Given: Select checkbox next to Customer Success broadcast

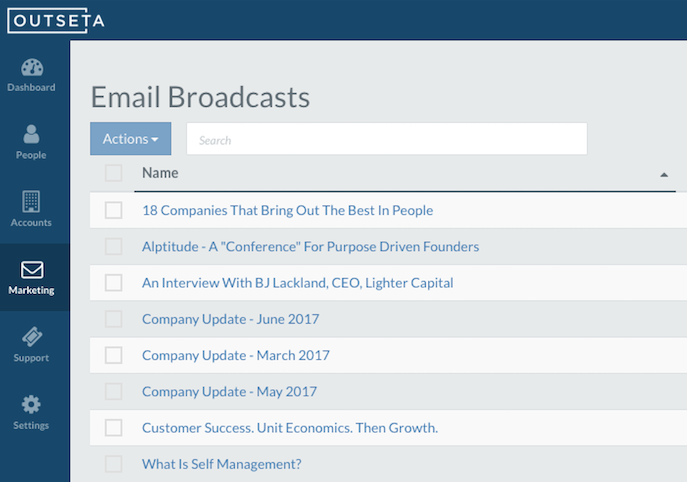Looking at the screenshot, I should (113, 428).
